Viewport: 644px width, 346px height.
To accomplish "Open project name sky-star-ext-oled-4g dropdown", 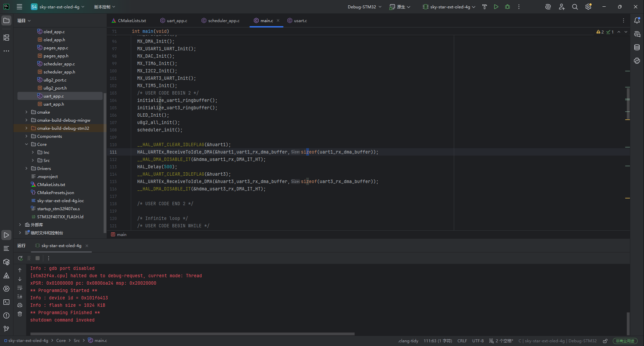I will pyautogui.click(x=58, y=7).
